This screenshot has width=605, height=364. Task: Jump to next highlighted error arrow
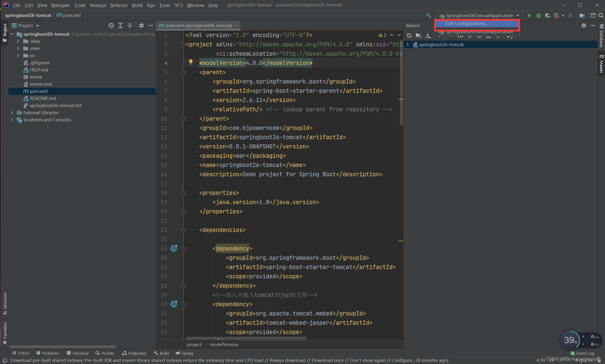pyautogui.click(x=399, y=35)
